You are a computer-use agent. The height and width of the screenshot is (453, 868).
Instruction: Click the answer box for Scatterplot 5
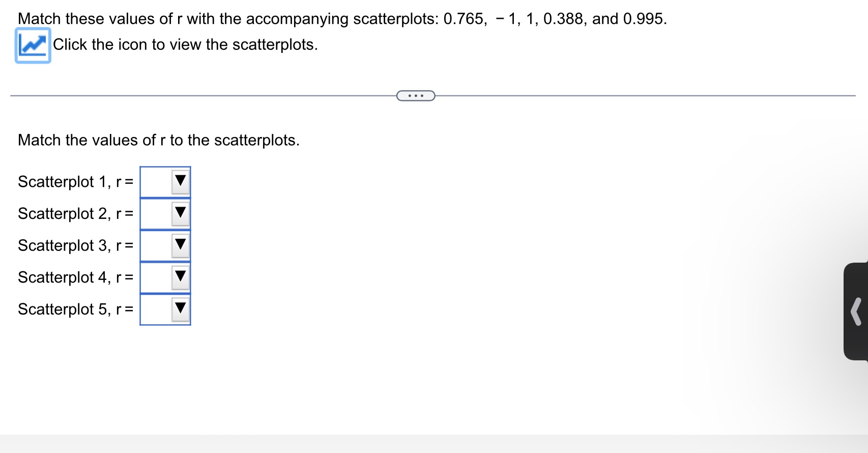click(x=158, y=309)
